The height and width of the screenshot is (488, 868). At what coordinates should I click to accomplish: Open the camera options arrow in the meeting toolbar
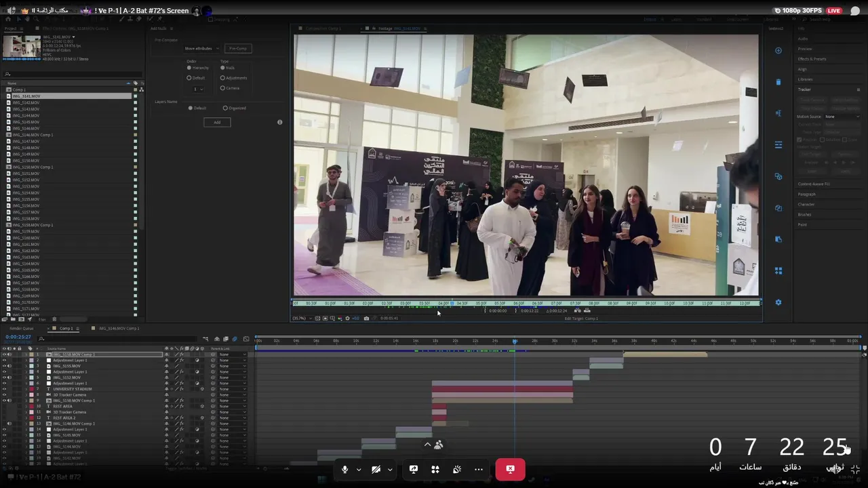point(390,469)
